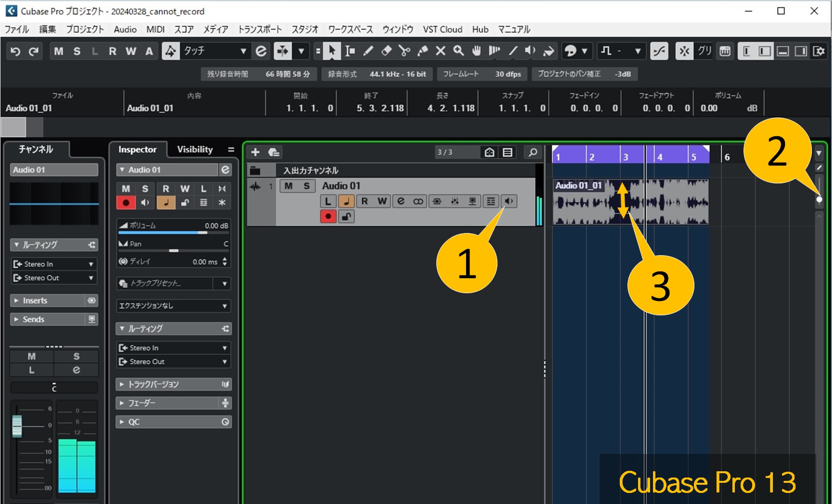The height and width of the screenshot is (504, 835).
Task: Open the track search magnifier
Action: 533,152
